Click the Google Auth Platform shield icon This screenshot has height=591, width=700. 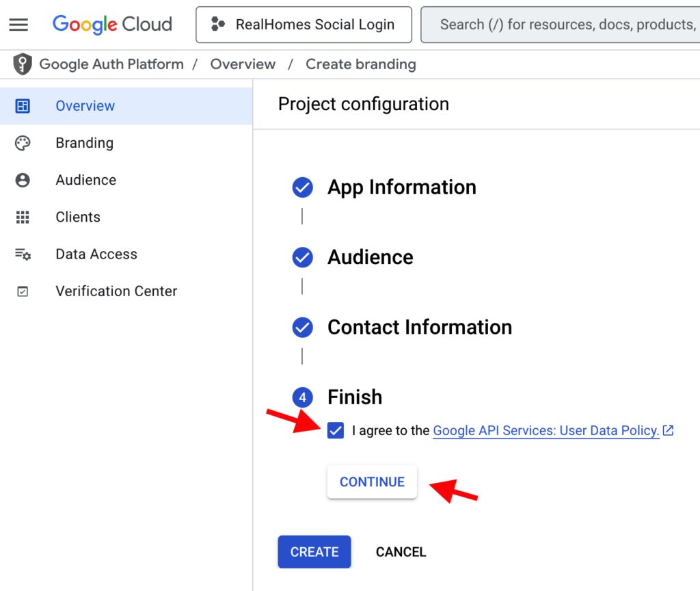click(23, 64)
